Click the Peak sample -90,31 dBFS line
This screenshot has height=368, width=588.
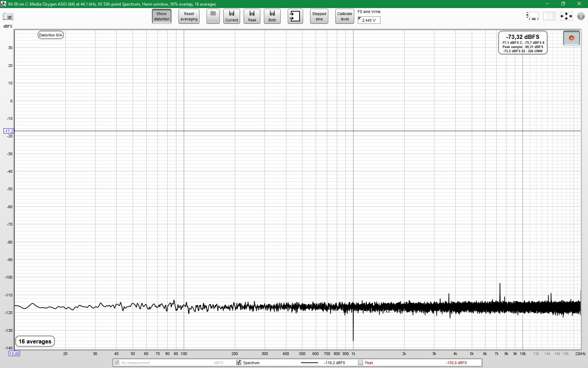pyautogui.click(x=523, y=47)
